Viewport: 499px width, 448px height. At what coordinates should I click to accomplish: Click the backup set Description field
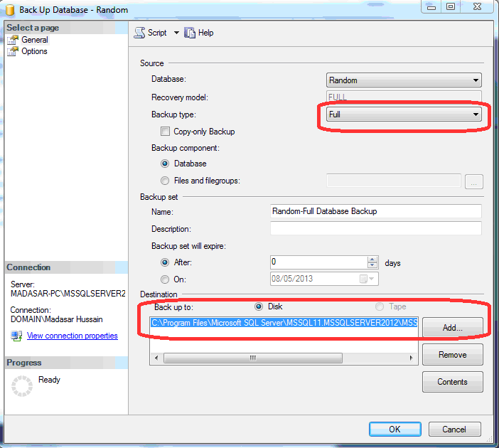pyautogui.click(x=375, y=229)
